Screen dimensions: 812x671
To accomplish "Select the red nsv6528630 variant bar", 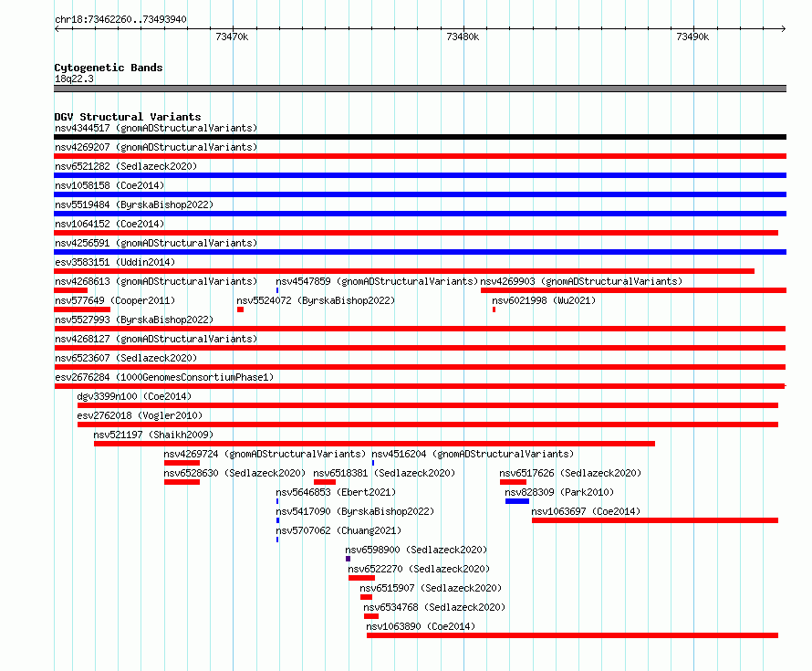I will click(x=182, y=482).
